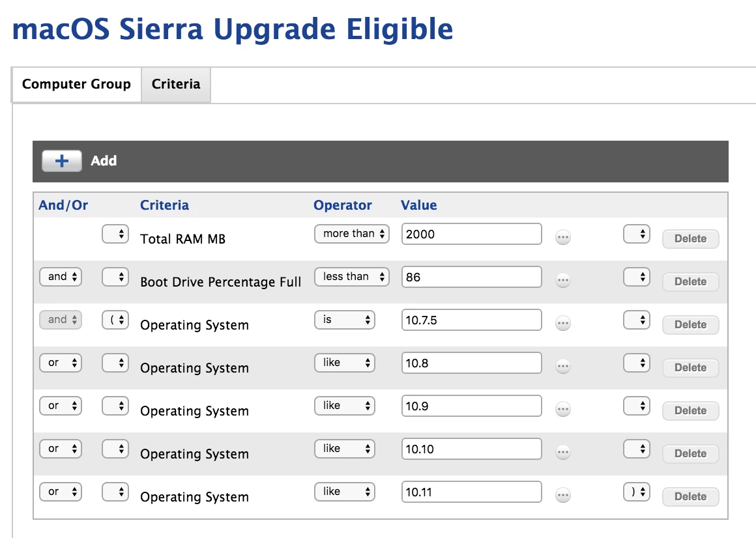Open closing parenthesis dropdown on Boot Drive row
Image resolution: width=756 pixels, height=538 pixels.
(x=637, y=277)
